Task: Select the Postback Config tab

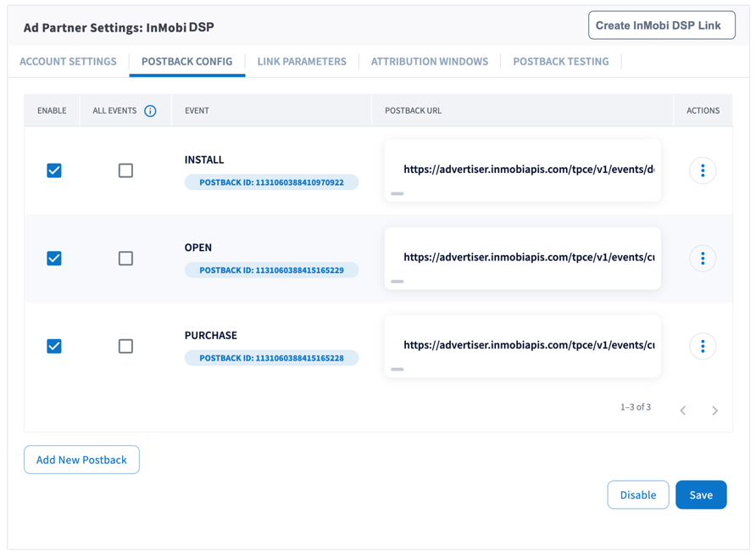Action: (187, 62)
